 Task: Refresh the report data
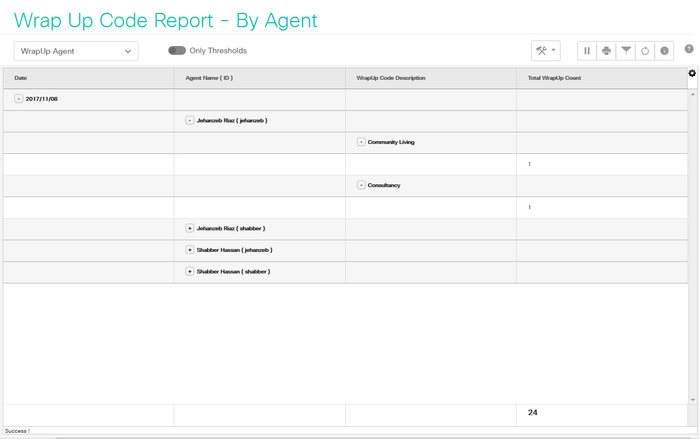point(645,51)
